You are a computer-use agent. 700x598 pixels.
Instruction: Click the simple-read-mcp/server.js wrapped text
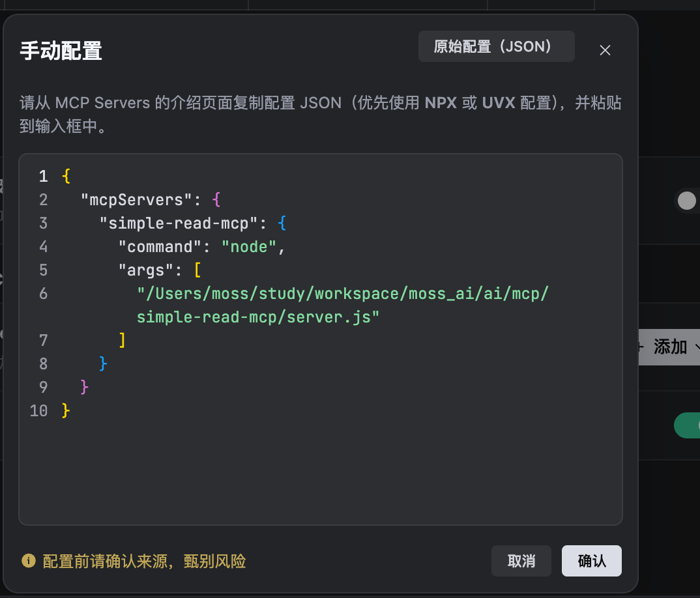[258, 317]
